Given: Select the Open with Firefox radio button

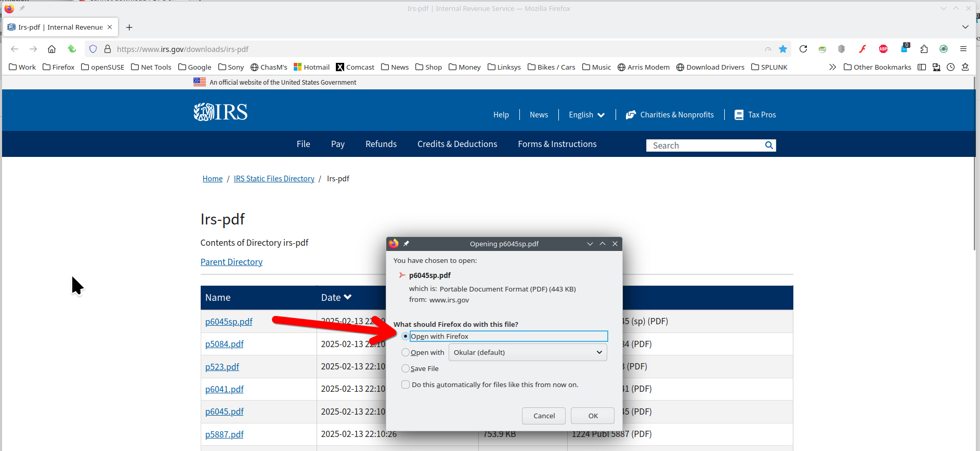Looking at the screenshot, I should (406, 336).
